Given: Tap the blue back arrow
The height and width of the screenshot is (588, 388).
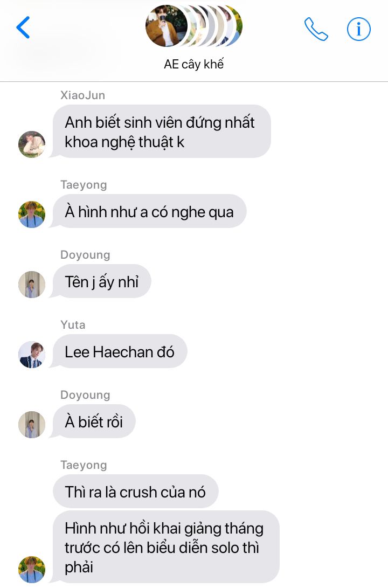Looking at the screenshot, I should click(x=23, y=27).
